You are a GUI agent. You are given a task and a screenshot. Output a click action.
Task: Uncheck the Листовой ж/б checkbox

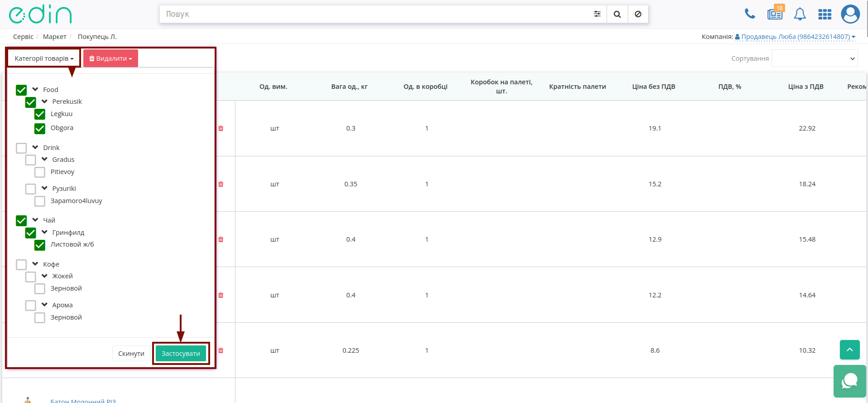click(x=40, y=245)
